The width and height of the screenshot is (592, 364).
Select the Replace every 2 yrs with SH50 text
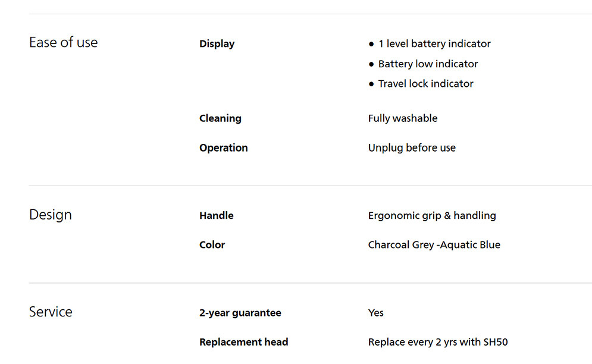coord(438,343)
